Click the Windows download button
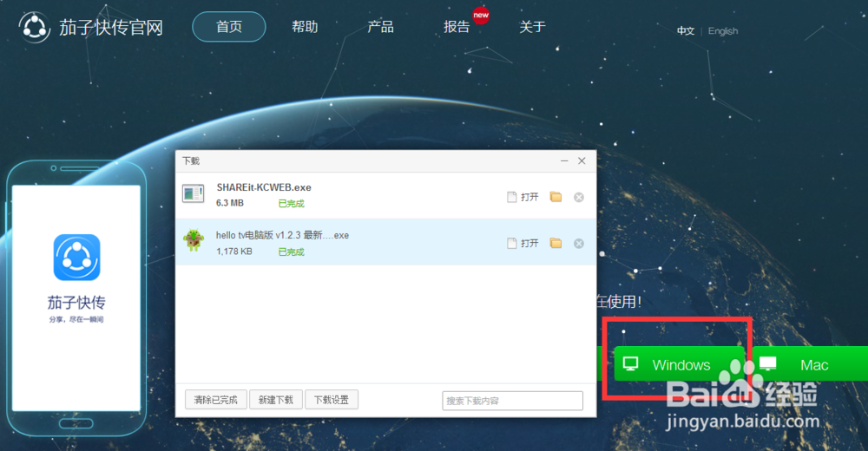This screenshot has width=868, height=451. 679,364
